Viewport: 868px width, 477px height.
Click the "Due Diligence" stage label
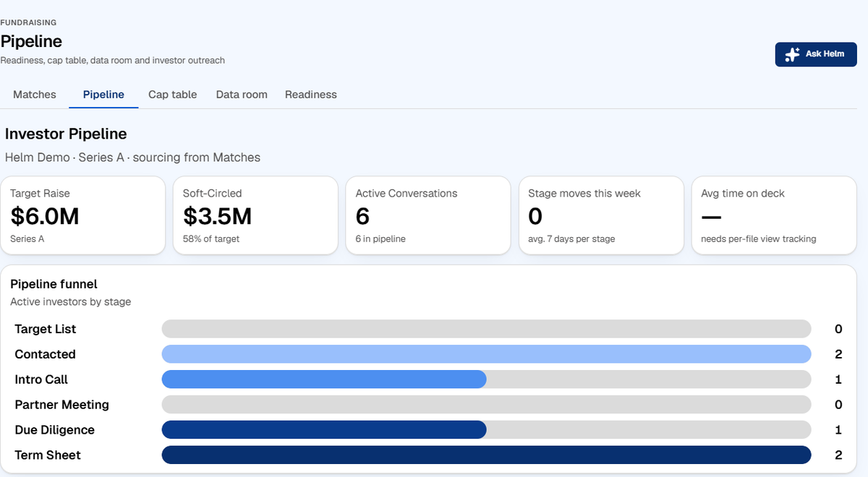coord(54,430)
